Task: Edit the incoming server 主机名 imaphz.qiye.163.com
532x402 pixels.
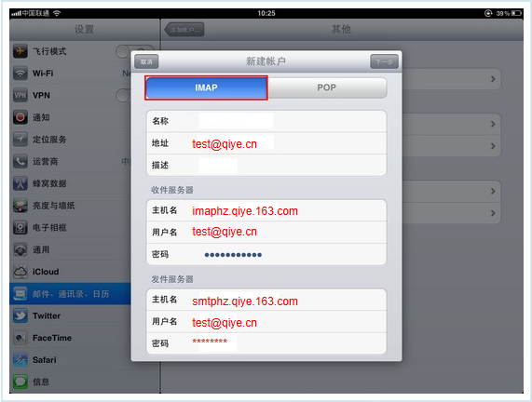Action: (266, 210)
